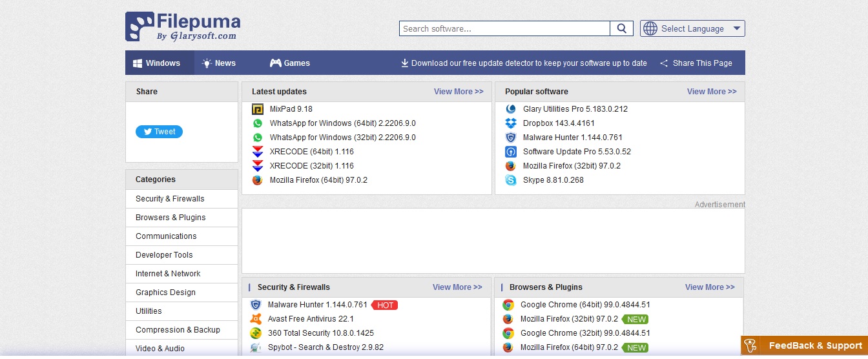Expand View More for Latest updates

click(459, 92)
